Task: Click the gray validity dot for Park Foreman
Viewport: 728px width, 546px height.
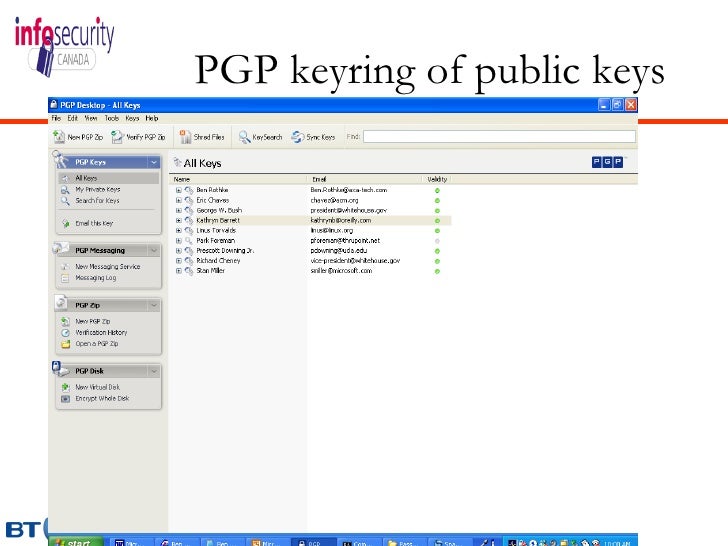Action: pyautogui.click(x=437, y=241)
